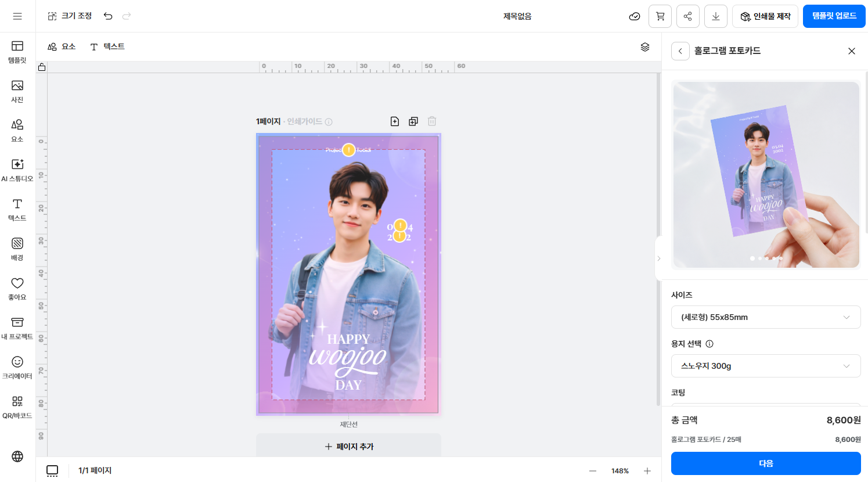This screenshot has width=868, height=482.
Task: Click the 홀로그램 포토카드 preview image
Action: [766, 175]
